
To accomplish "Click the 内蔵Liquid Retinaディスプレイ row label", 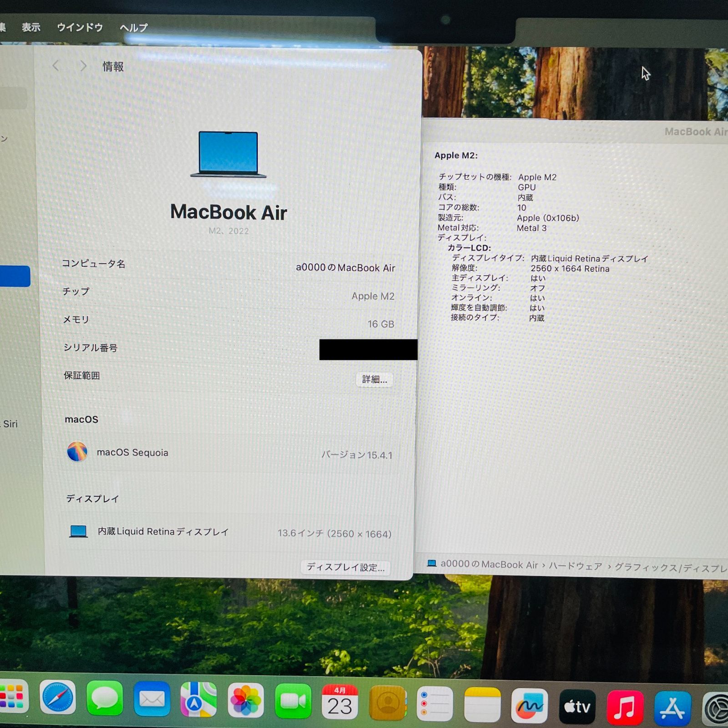I will (163, 531).
